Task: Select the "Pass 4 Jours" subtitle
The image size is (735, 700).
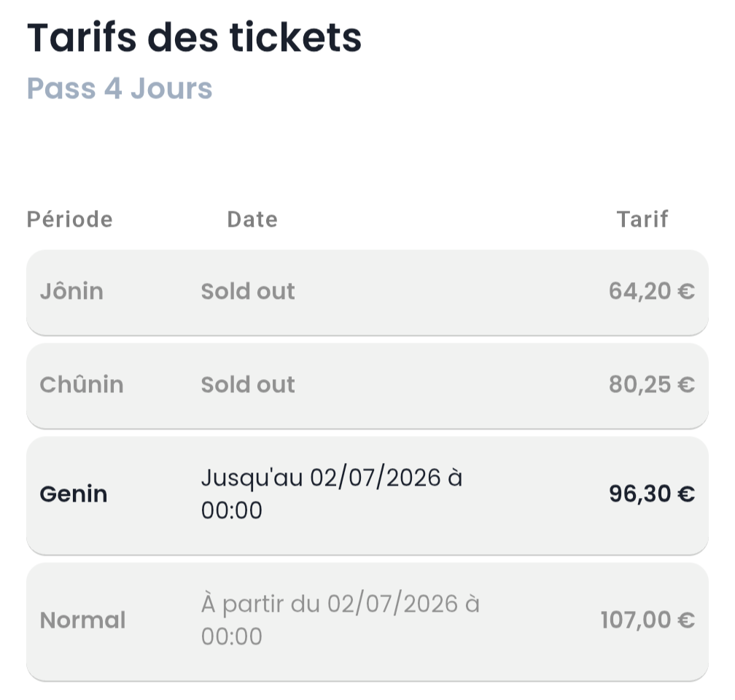Action: point(120,89)
